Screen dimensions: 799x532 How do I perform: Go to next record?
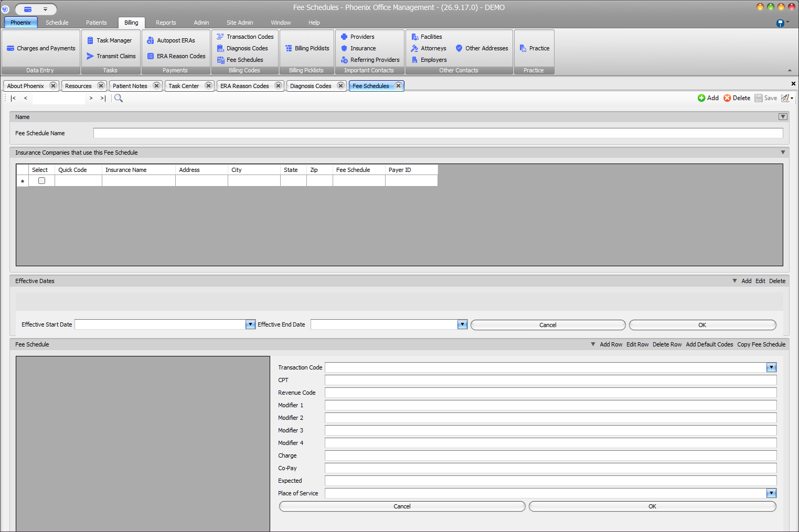coord(91,98)
